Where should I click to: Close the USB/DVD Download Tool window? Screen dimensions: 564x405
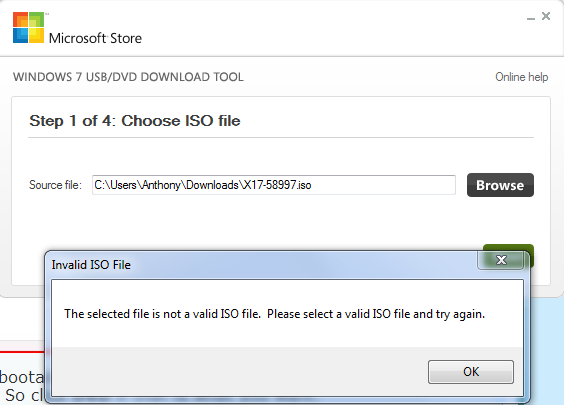click(546, 16)
